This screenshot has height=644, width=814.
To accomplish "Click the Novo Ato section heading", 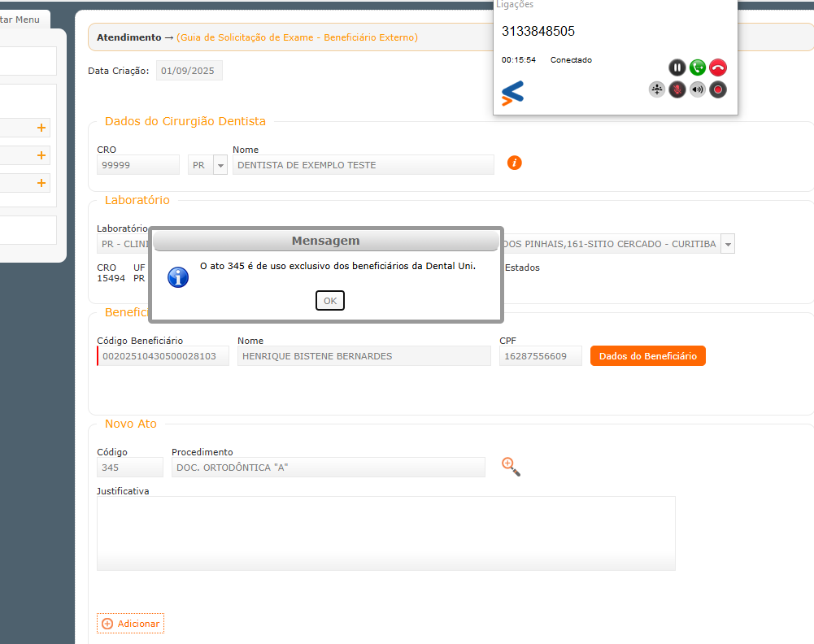I will (131, 424).
